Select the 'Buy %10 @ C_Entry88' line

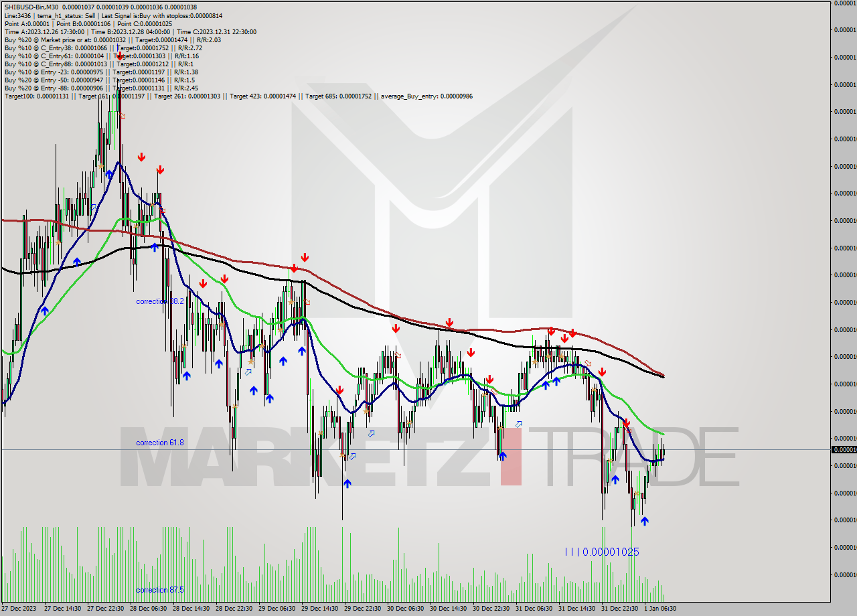98,64
